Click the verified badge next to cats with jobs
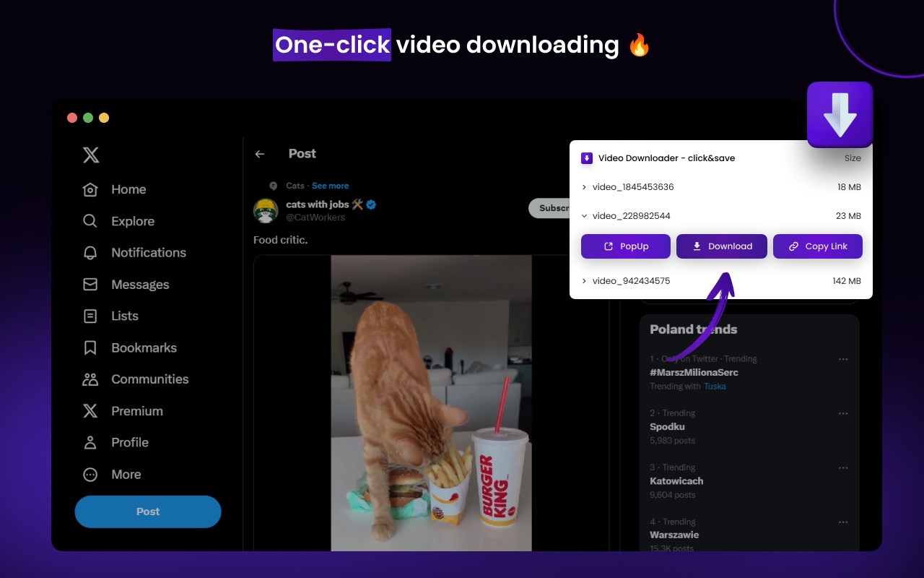Image resolution: width=924 pixels, height=578 pixels. tap(371, 204)
